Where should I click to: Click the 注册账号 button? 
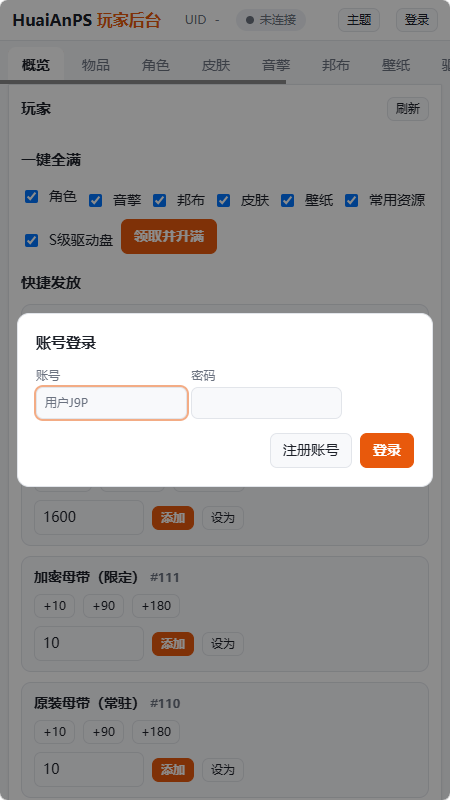pyautogui.click(x=311, y=451)
